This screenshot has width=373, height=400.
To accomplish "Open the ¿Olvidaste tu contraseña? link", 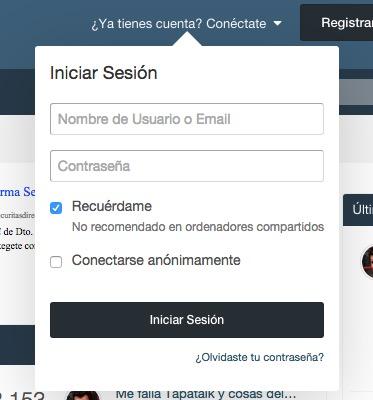I will (259, 357).
